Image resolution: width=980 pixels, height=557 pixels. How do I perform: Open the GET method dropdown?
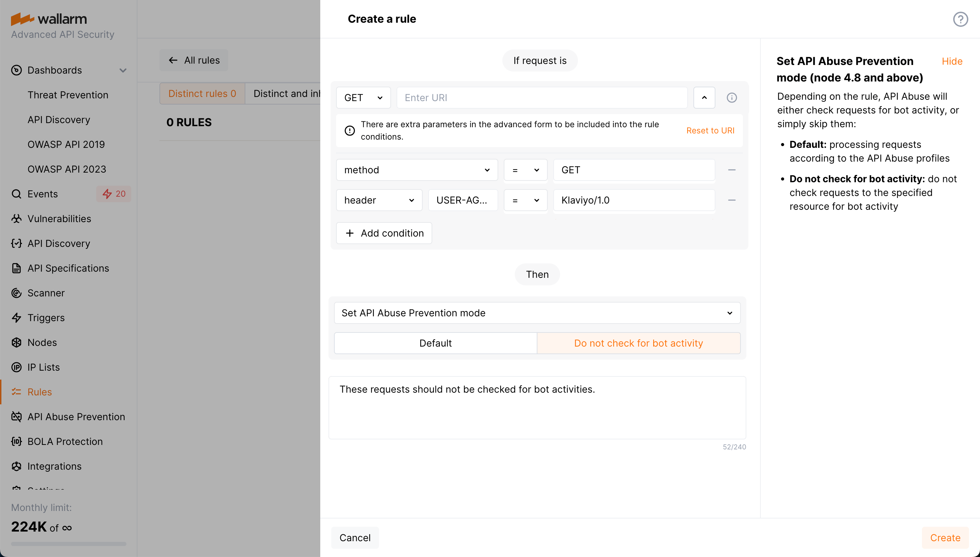(x=363, y=98)
